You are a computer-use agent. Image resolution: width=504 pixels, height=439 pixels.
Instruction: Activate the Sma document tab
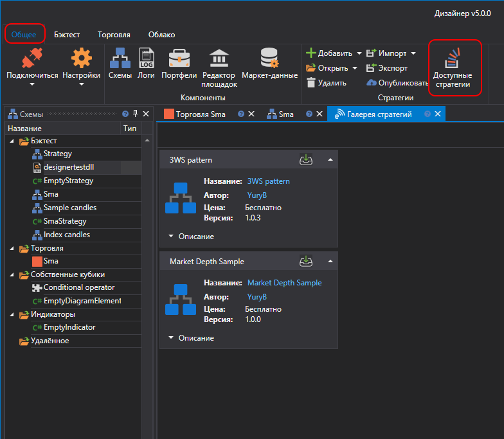point(286,114)
